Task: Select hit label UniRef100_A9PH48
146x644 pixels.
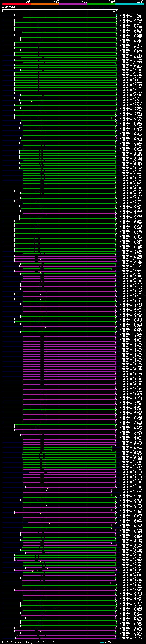Action: (131, 90)
